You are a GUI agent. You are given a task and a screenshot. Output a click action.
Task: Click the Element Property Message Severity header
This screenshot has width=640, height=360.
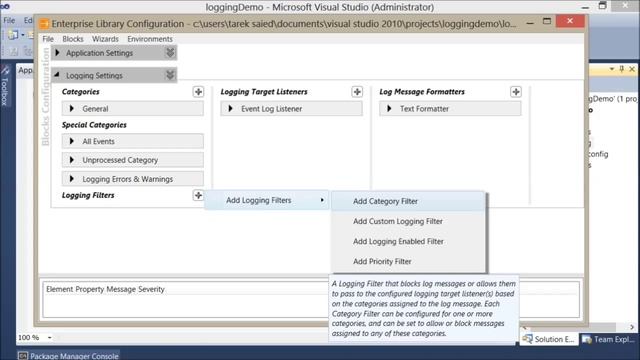(105, 289)
